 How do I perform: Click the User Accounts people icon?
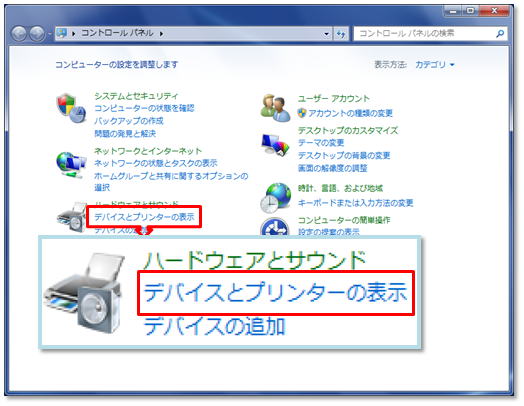[x=275, y=108]
